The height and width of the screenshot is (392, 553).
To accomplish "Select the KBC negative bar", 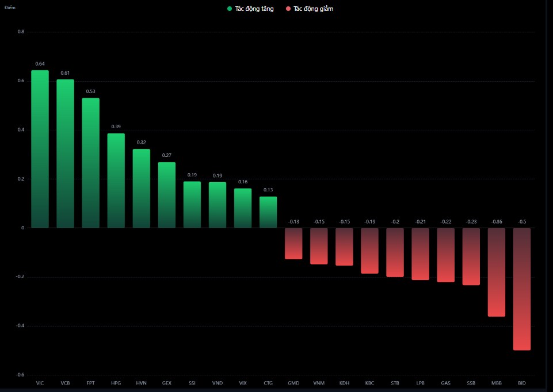I will point(369,251).
